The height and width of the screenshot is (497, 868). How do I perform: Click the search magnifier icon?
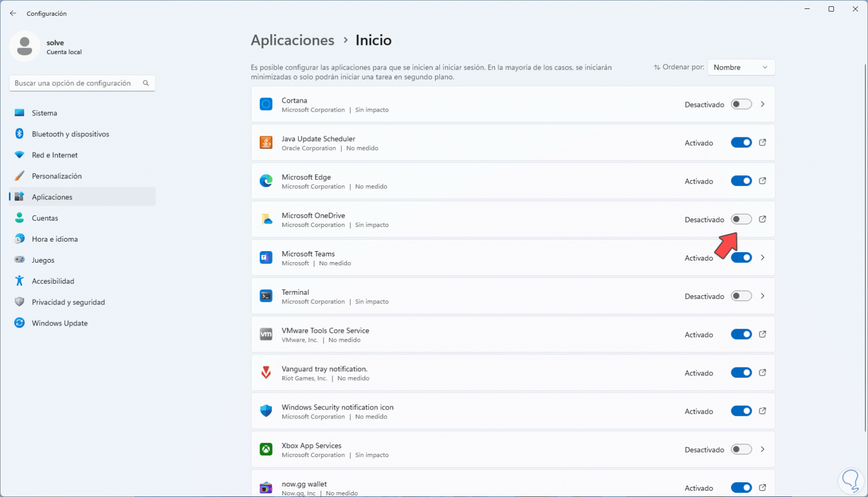point(146,83)
